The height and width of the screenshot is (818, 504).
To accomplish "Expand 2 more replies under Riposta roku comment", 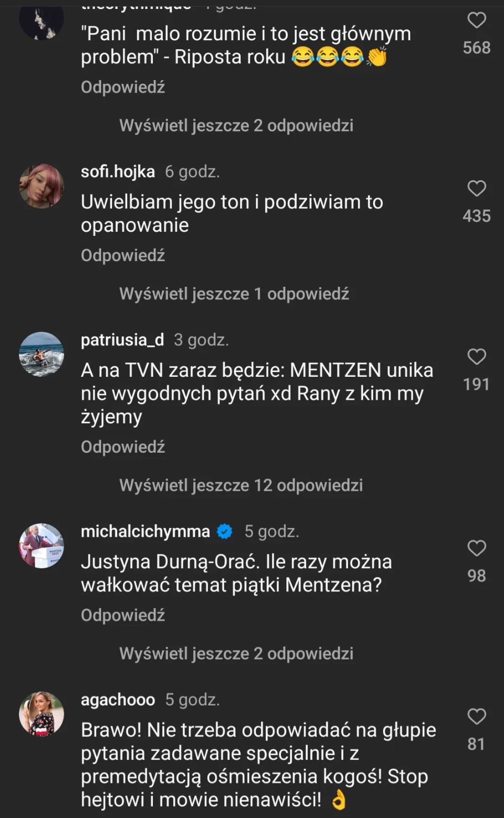I will [x=236, y=126].
